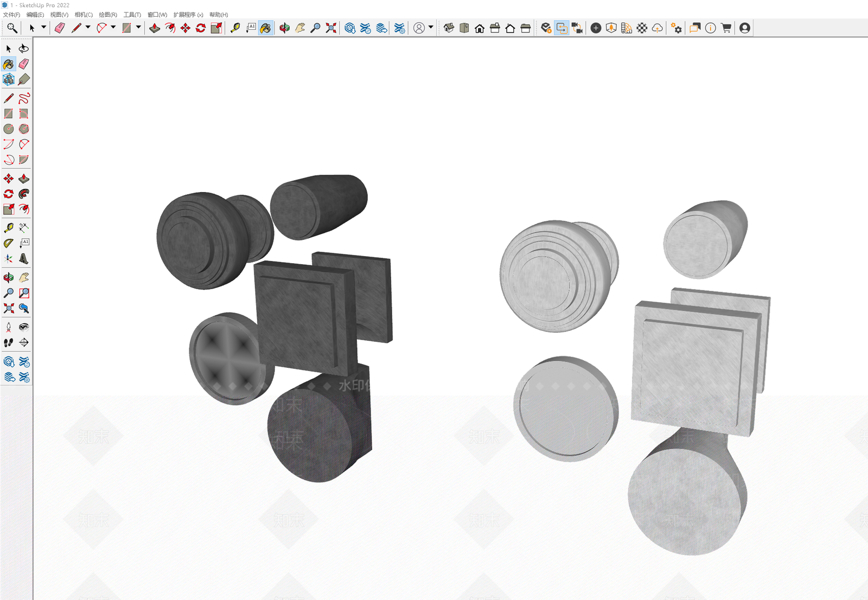Click the black plus circle icon
868x600 pixels.
click(x=596, y=28)
